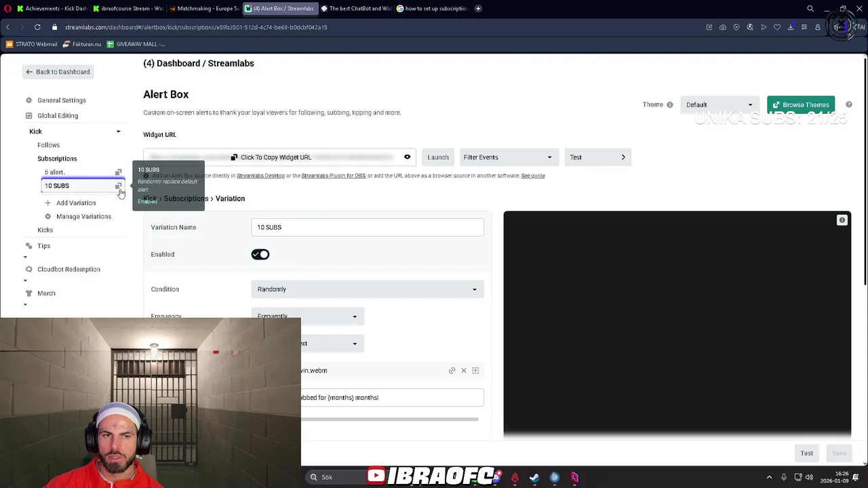Remove the webm file with X icon

pyautogui.click(x=464, y=371)
